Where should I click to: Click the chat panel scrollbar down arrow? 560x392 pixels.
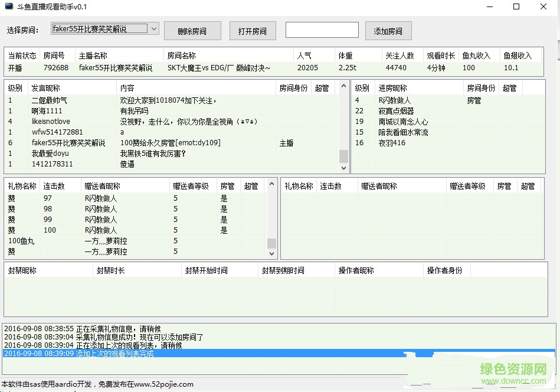[344, 168]
